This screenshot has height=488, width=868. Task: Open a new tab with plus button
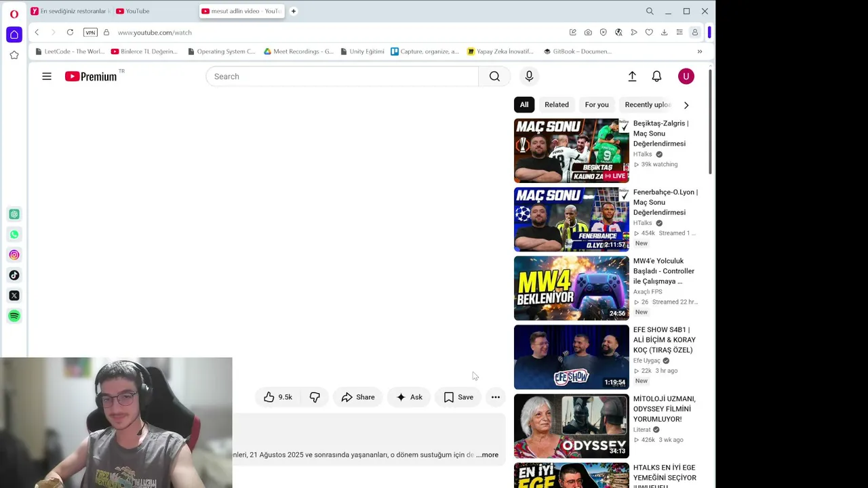pos(294,11)
